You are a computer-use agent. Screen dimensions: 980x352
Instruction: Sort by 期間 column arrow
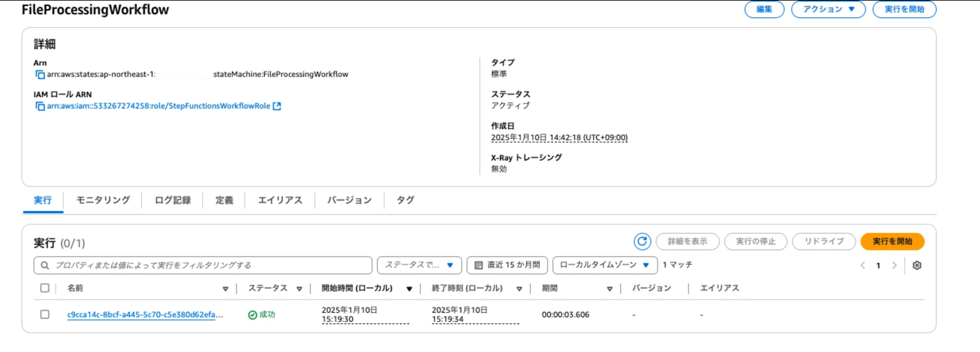pos(610,289)
